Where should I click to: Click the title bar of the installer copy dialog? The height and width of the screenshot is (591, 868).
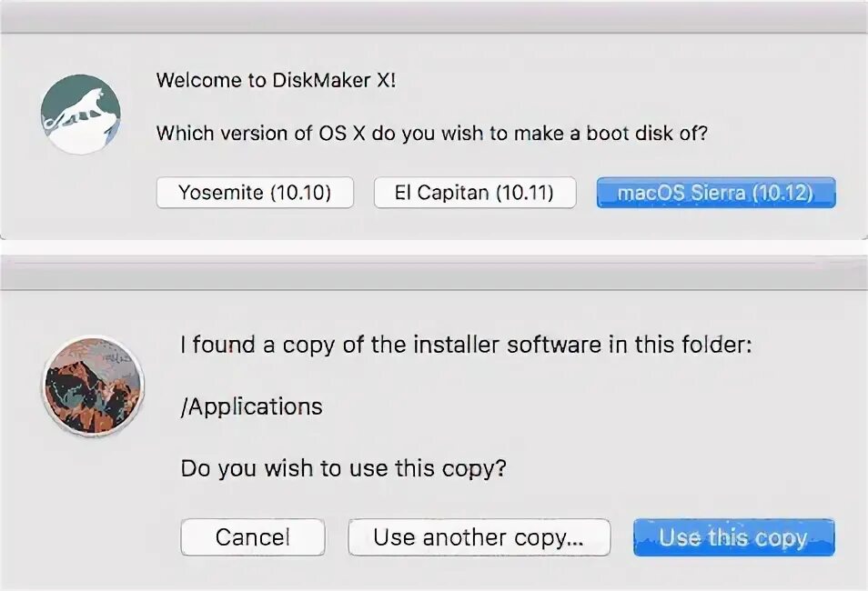tap(434, 273)
